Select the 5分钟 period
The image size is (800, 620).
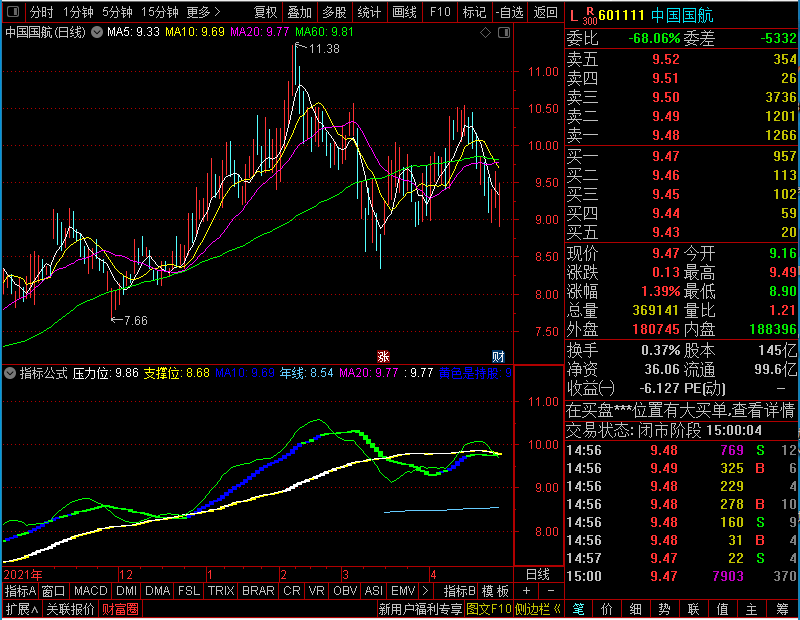click(x=117, y=12)
